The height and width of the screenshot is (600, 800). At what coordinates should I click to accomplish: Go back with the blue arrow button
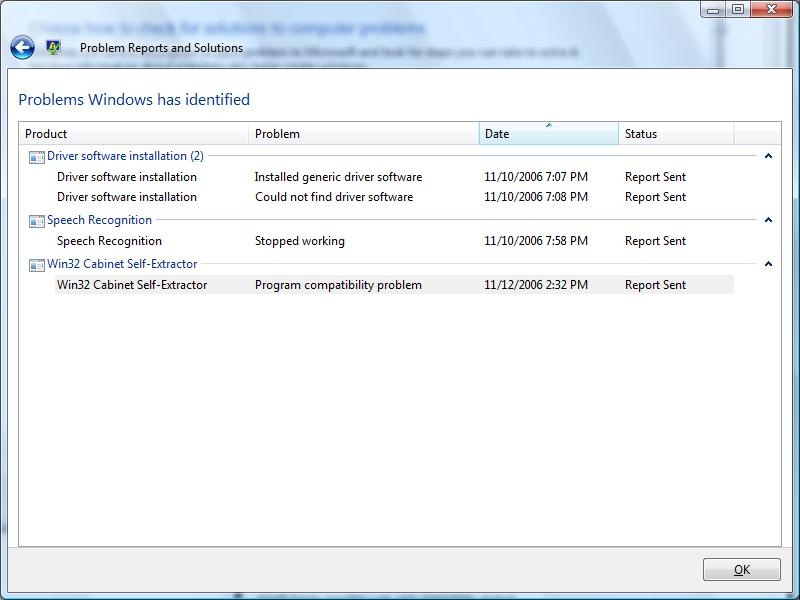[22, 48]
